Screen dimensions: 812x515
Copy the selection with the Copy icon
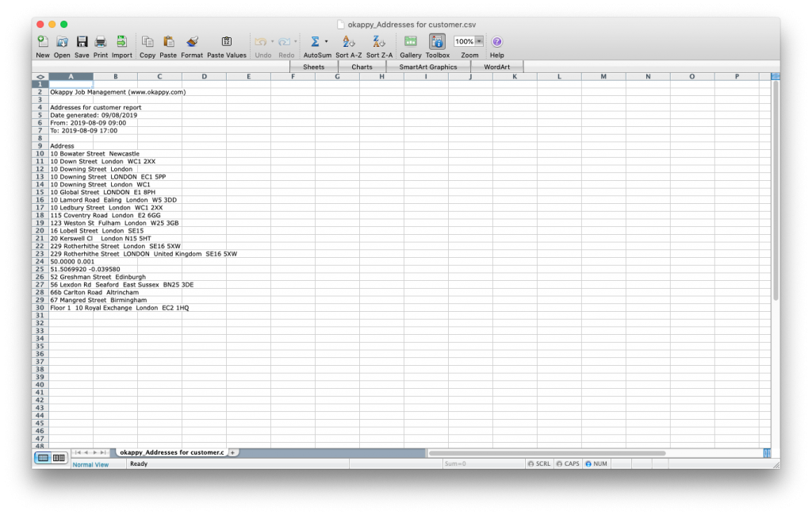147,42
